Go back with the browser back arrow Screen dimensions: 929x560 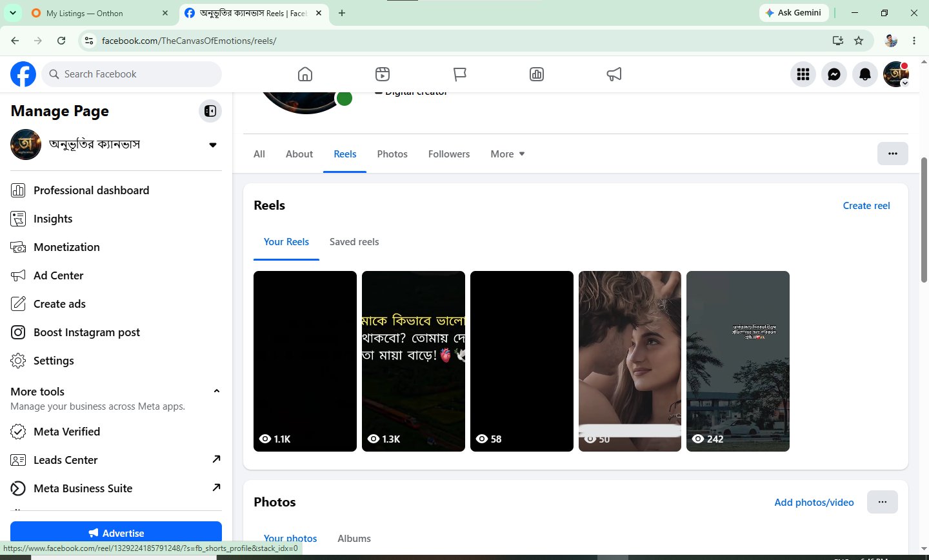click(x=15, y=41)
